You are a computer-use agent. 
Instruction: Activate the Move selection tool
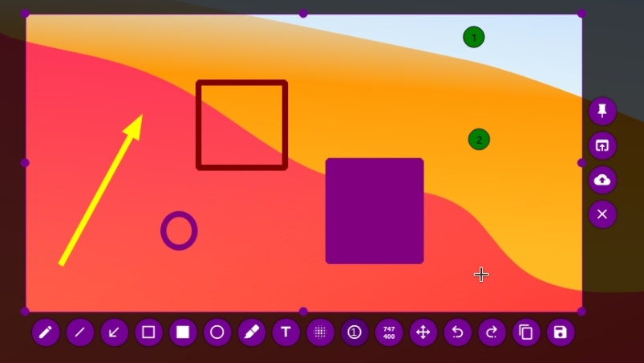(423, 332)
